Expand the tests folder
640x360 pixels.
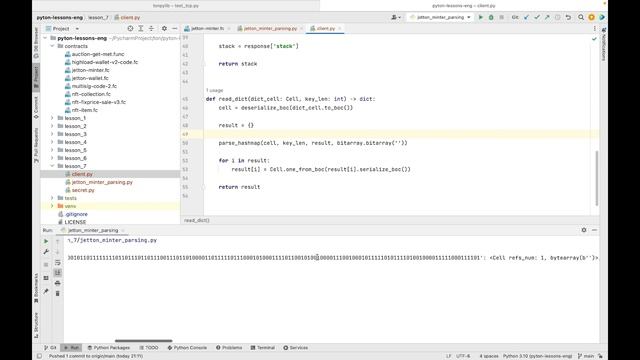[x=52, y=198]
